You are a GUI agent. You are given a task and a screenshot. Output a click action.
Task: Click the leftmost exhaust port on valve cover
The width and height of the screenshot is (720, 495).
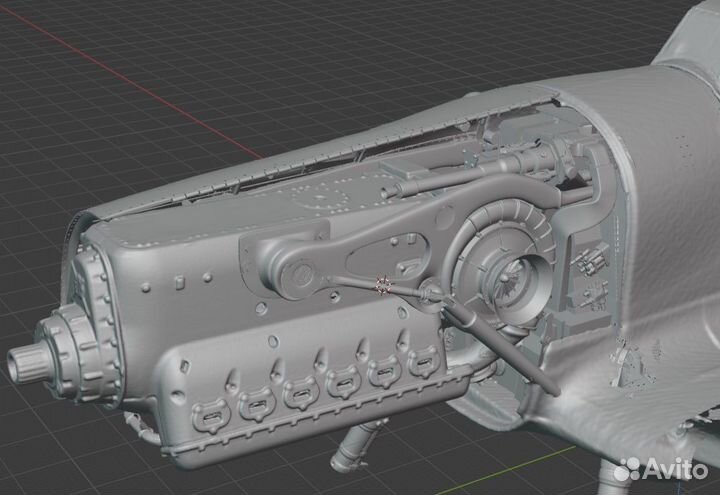209,408
